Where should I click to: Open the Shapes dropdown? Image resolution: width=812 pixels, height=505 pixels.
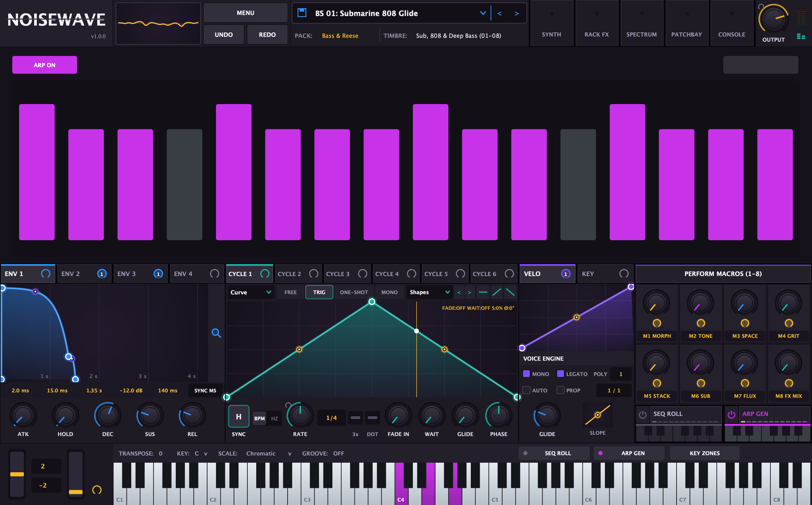(430, 292)
